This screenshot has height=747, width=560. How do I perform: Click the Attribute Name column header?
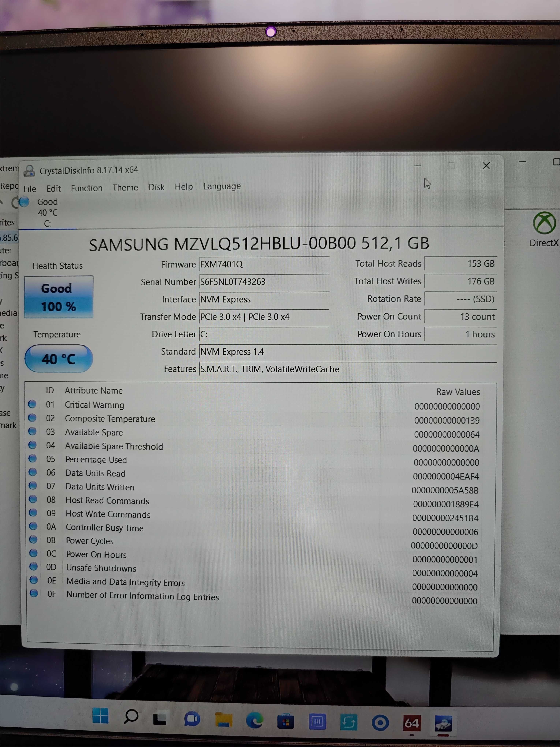point(94,391)
